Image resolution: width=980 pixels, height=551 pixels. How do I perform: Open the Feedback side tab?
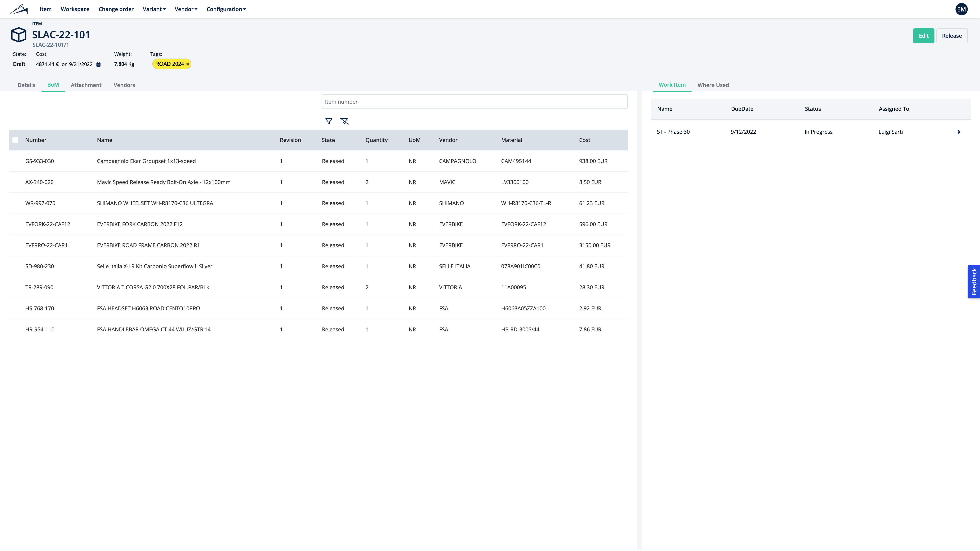pos(974,282)
